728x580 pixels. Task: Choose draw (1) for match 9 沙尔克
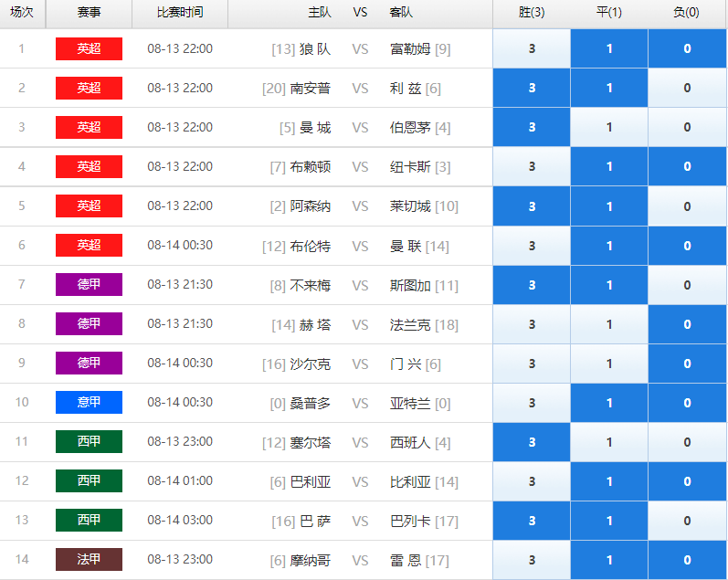609,364
